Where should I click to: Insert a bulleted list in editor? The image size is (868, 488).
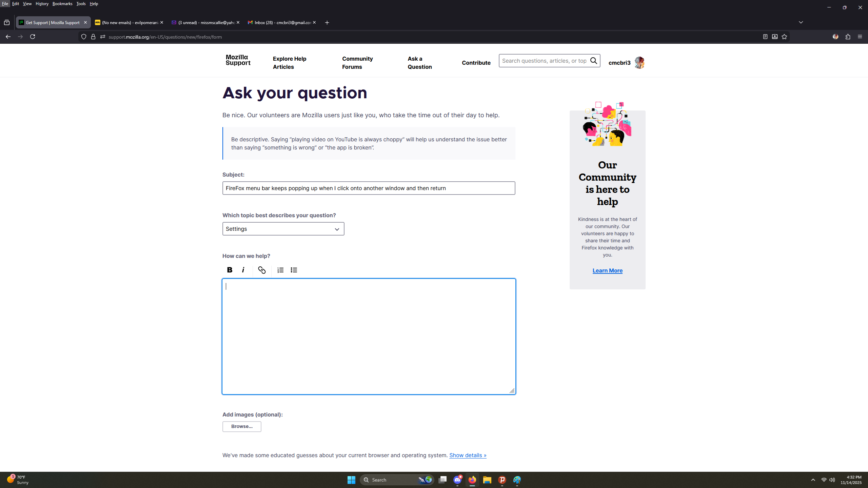294,270
